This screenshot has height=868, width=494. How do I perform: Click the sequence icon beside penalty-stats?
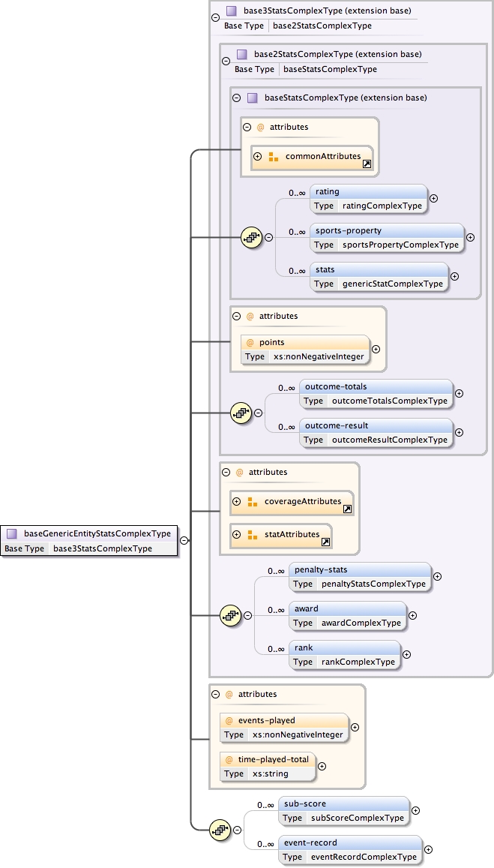pos(229,615)
